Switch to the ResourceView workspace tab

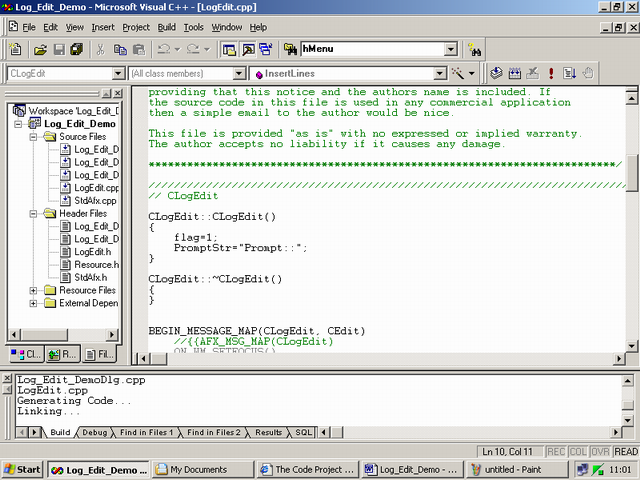63,354
